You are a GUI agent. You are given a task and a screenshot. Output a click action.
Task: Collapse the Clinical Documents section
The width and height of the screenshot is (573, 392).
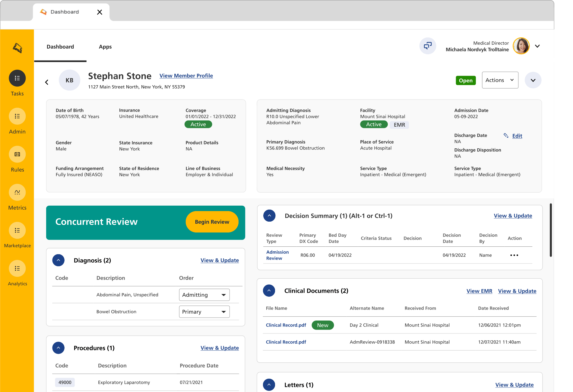(269, 291)
